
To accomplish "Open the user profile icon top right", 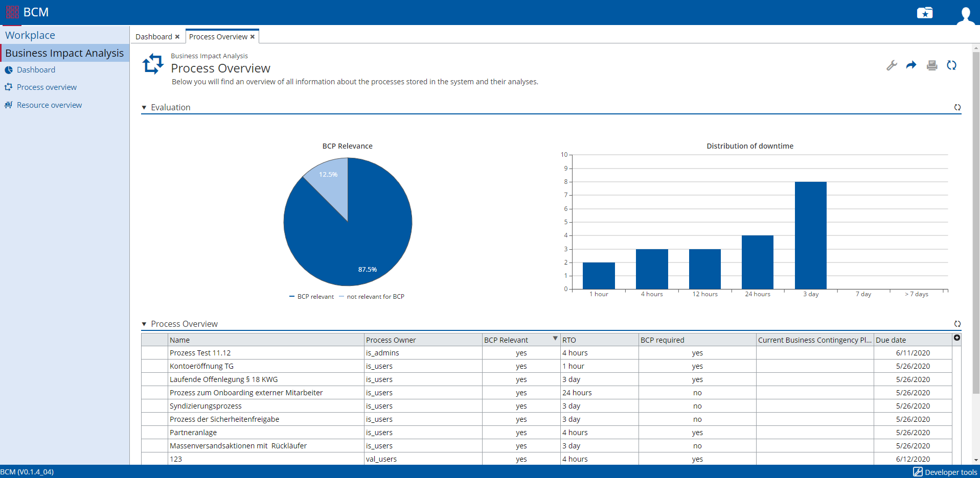I will 966,15.
